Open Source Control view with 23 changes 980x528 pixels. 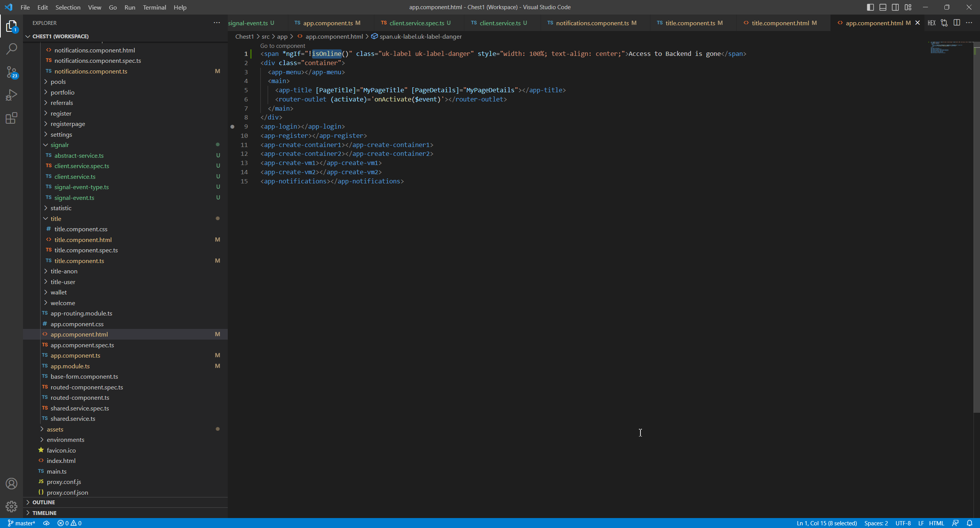pos(11,72)
